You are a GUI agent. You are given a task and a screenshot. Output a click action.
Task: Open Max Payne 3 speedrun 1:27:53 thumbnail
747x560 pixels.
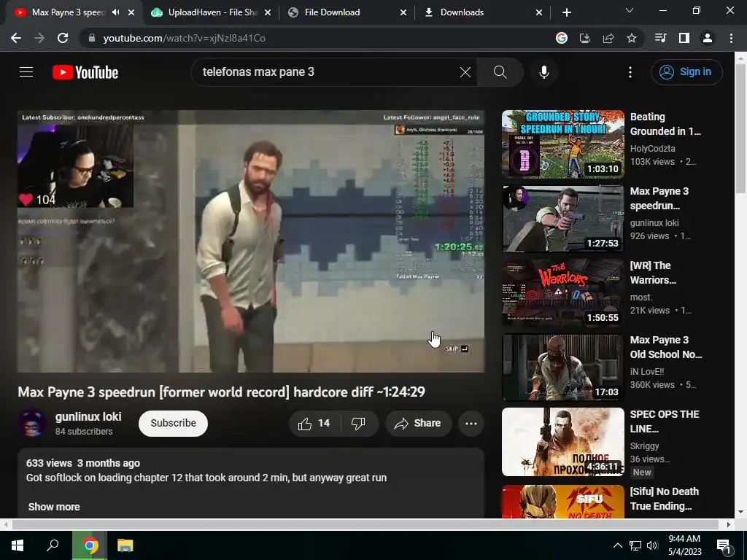click(562, 219)
